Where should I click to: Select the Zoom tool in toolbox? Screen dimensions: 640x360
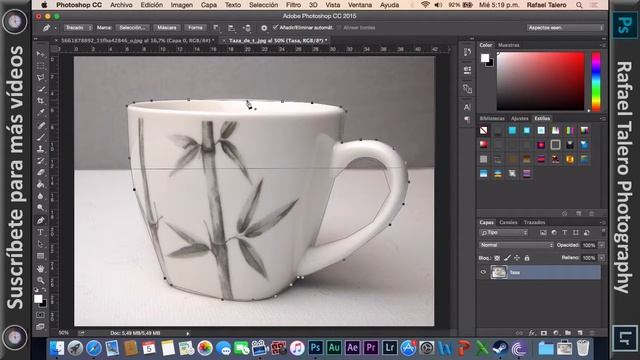click(40, 280)
